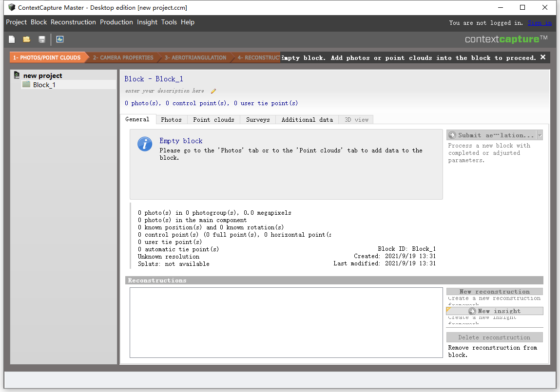Click 'Unknown resolution' text
Screen dimensions: 560x392
point(169,257)
